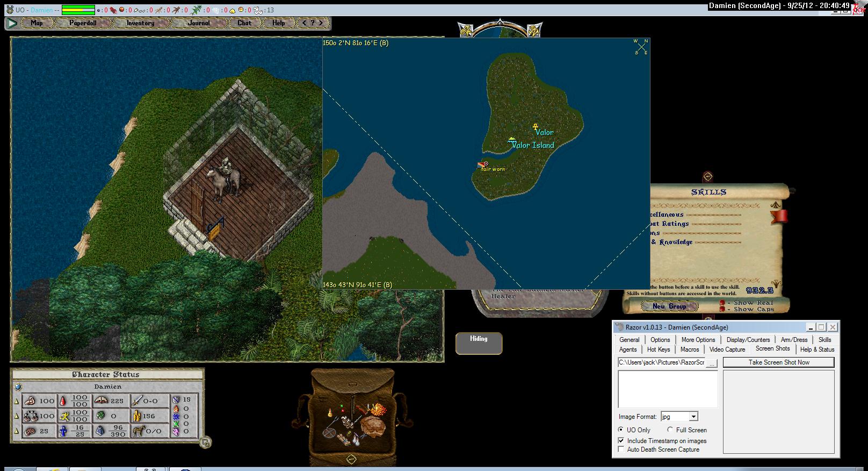Screen dimensions: 868x471
Task: Select the Full Screen radio option
Action: (670, 430)
